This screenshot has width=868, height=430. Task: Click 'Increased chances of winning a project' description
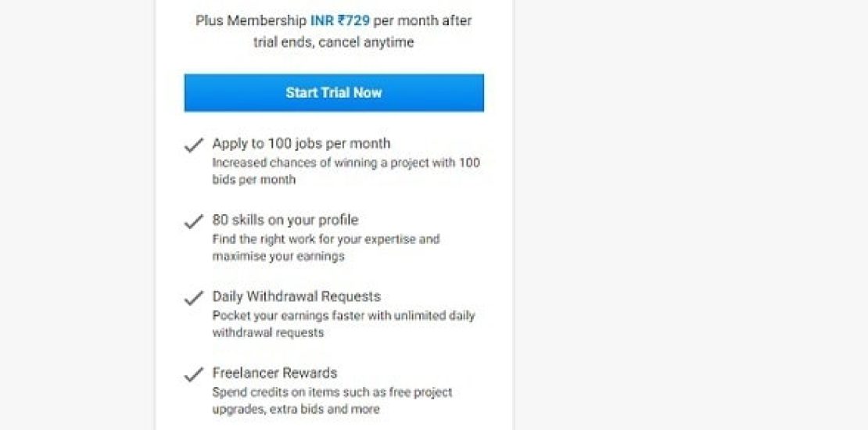click(346, 163)
